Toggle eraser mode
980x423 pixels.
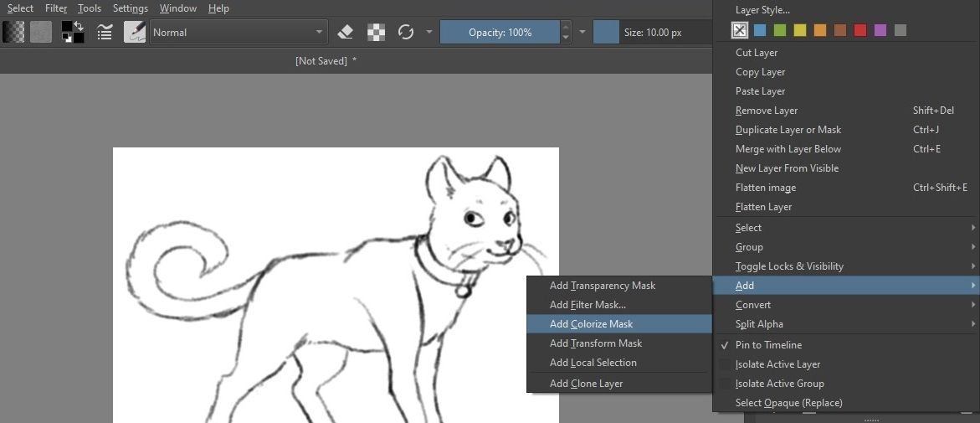pyautogui.click(x=346, y=32)
